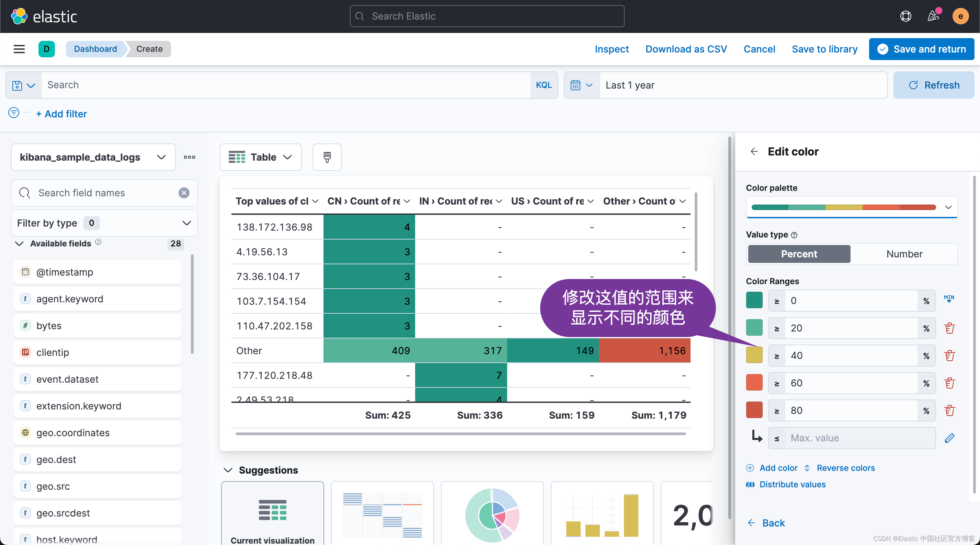Select the Percent value type
Viewport: 980px width, 545px height.
[799, 254]
